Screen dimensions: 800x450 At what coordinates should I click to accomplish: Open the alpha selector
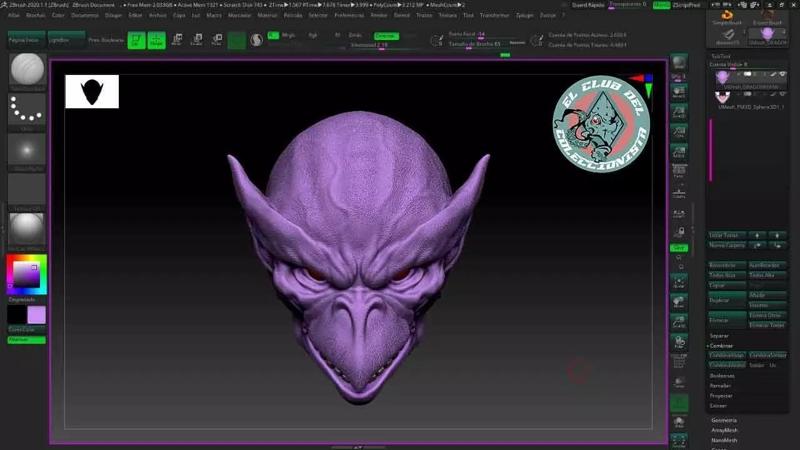tap(26, 149)
